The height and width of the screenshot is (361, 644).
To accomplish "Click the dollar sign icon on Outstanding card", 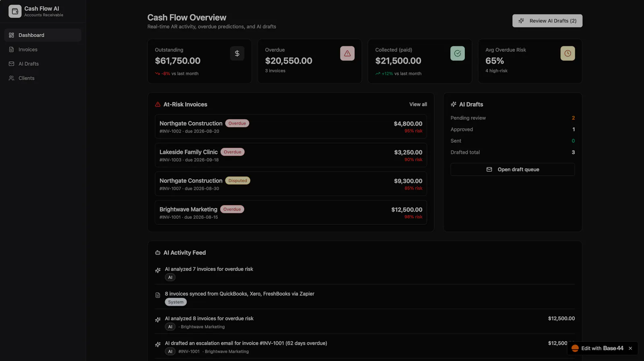I will (237, 53).
